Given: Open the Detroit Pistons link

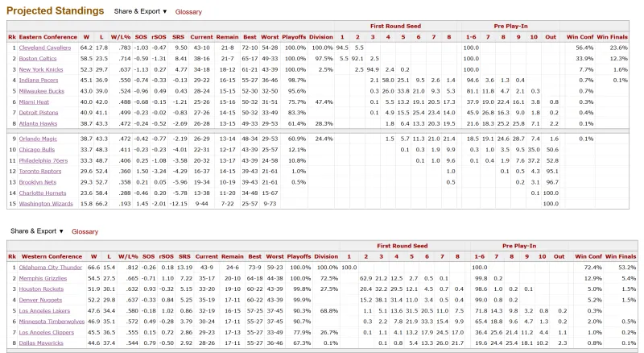Looking at the screenshot, I should click(39, 113).
